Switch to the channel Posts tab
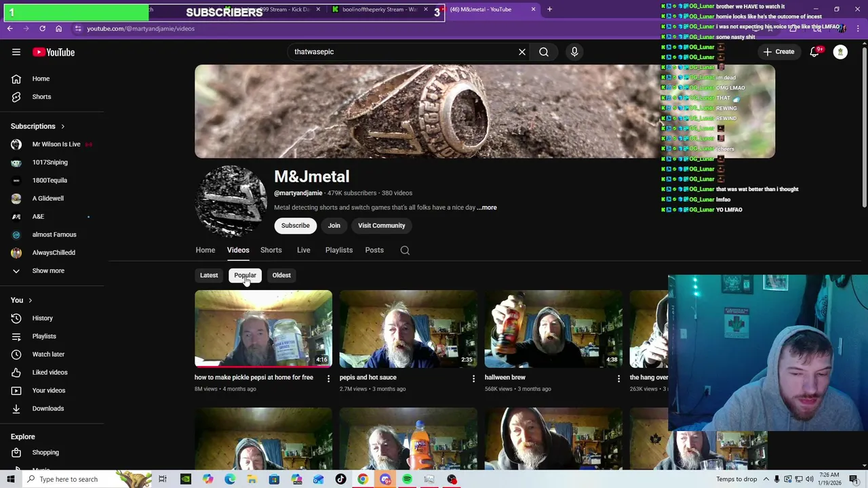This screenshot has height=488, width=868. point(374,250)
